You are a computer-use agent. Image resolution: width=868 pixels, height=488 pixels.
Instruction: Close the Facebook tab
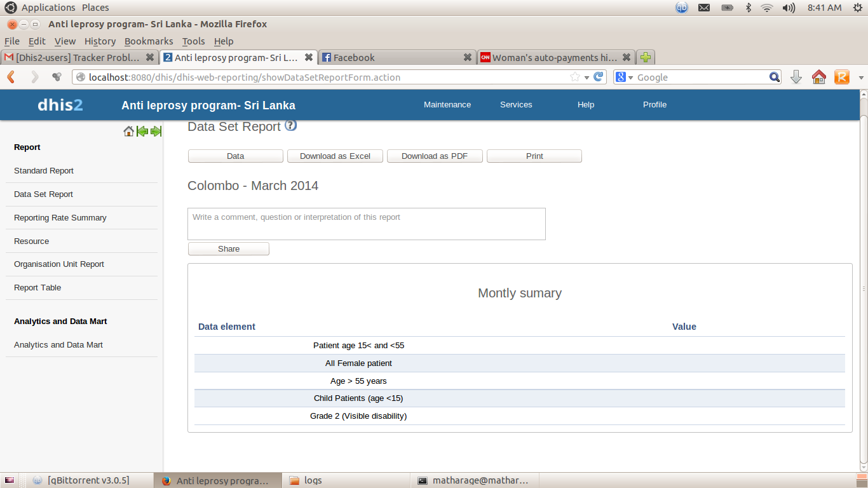click(468, 57)
